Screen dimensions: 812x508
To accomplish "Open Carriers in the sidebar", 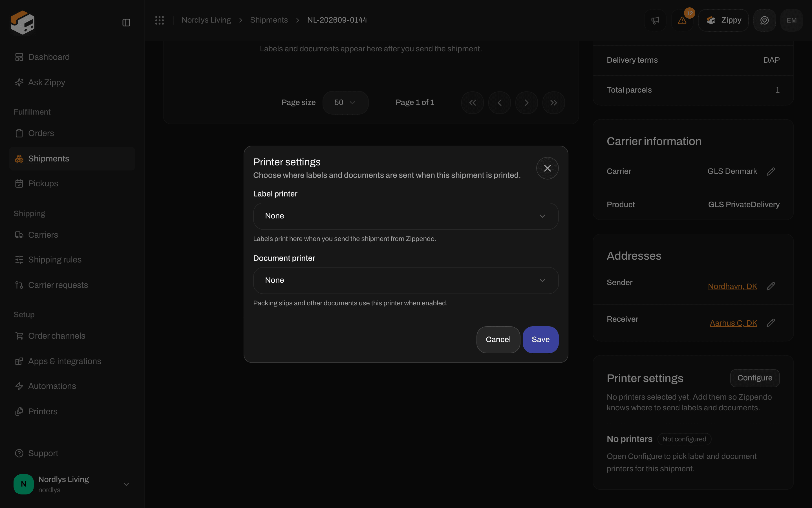I will [x=72, y=235].
